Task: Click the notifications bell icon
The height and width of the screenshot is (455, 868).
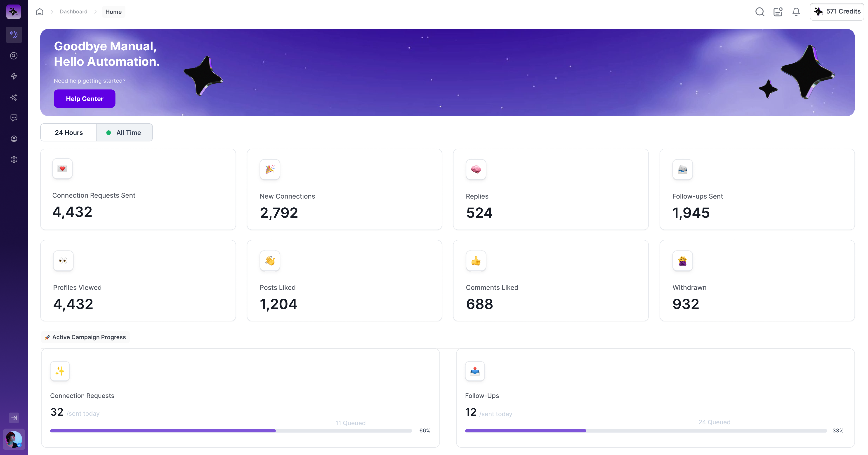Action: 796,12
